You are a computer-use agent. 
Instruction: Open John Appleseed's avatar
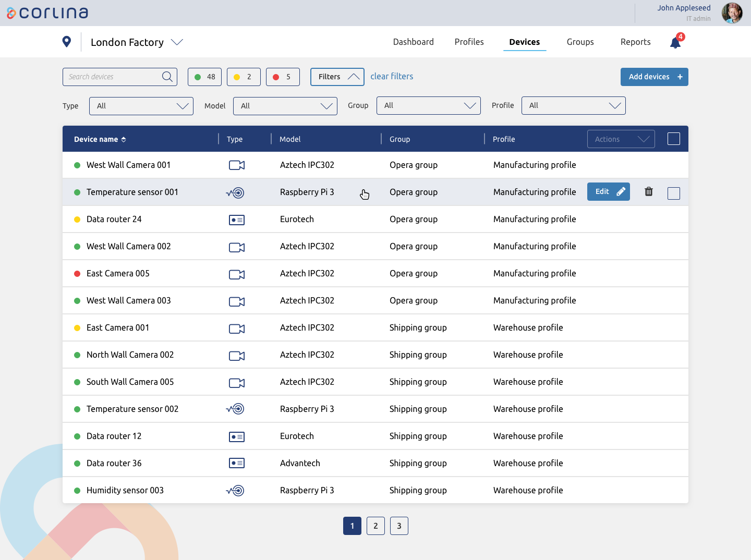point(732,13)
